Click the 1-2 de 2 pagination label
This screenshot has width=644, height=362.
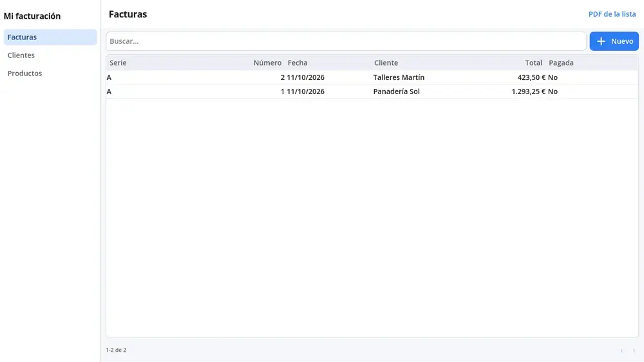click(116, 350)
